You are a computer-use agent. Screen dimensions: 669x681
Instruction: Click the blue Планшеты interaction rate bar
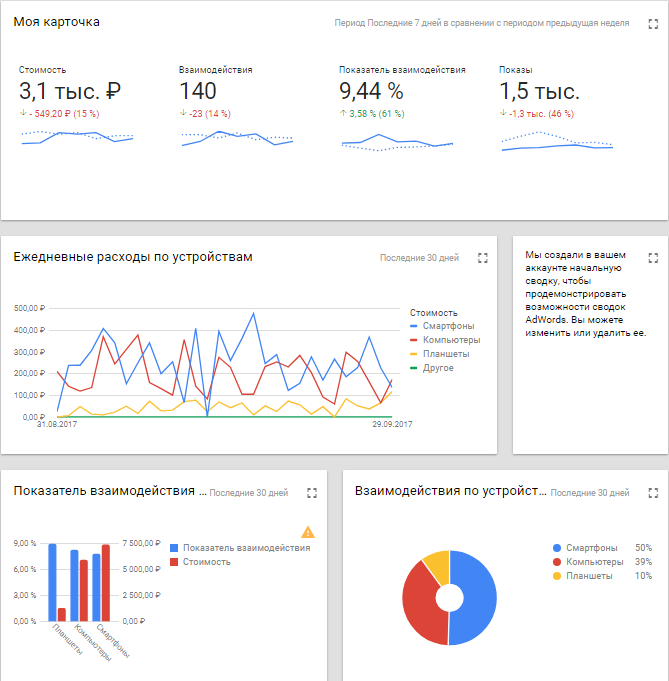pyautogui.click(x=52, y=582)
